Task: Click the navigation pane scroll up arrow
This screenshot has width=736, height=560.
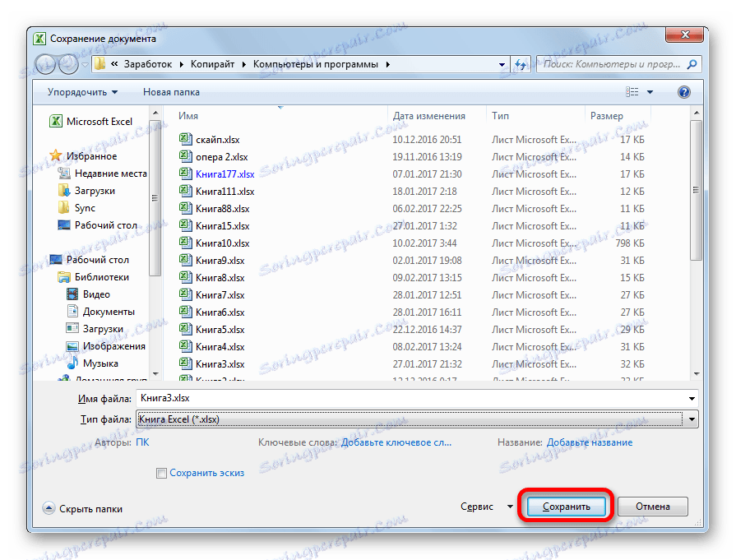Action: click(x=155, y=113)
